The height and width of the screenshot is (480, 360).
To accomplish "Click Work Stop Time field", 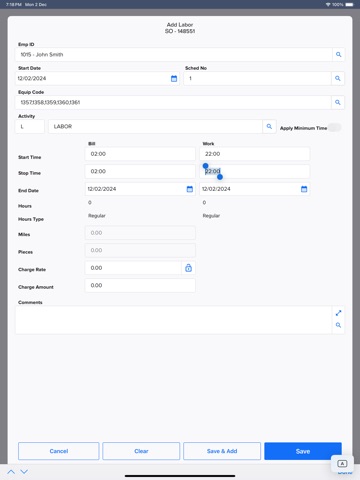I will click(255, 171).
